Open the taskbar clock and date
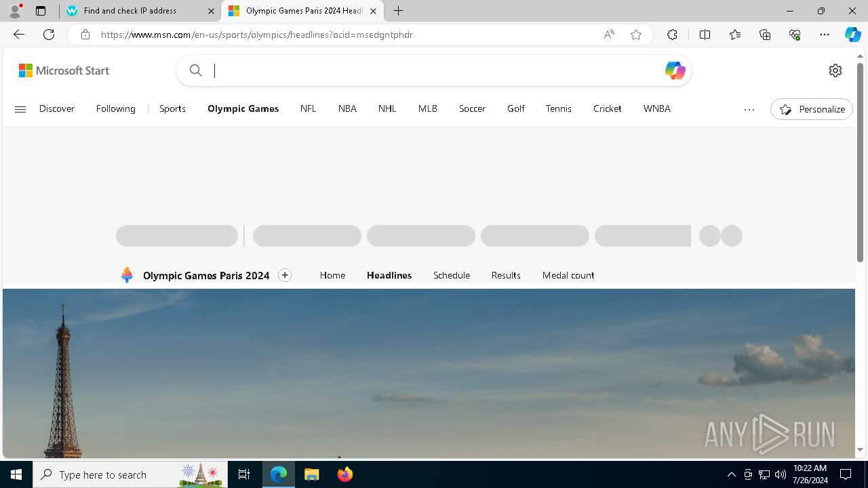This screenshot has height=488, width=868. click(810, 474)
